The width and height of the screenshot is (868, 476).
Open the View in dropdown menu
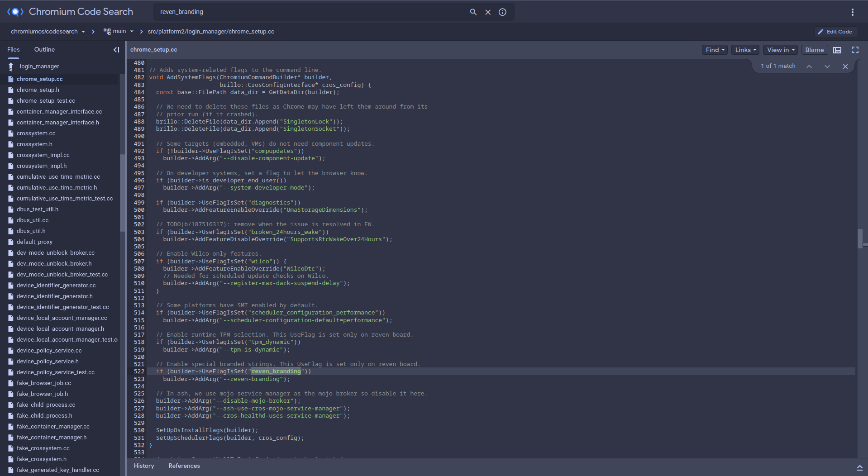tap(781, 50)
